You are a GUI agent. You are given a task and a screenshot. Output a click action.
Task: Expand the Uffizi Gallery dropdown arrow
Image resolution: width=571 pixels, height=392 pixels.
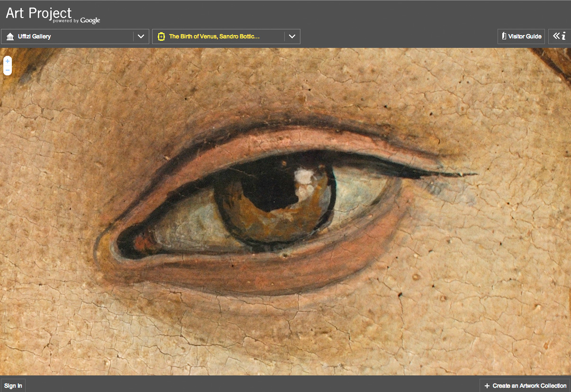click(141, 36)
